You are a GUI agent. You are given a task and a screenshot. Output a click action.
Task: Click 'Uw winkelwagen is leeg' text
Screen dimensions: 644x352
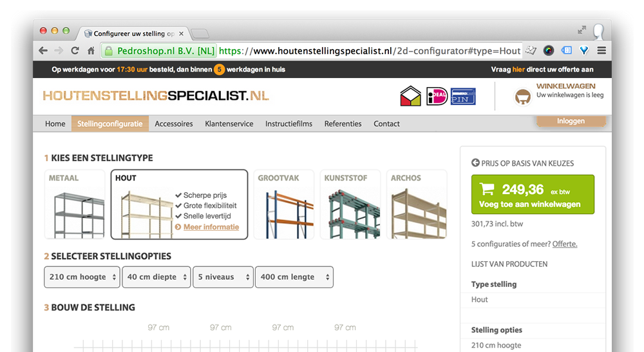(x=570, y=95)
